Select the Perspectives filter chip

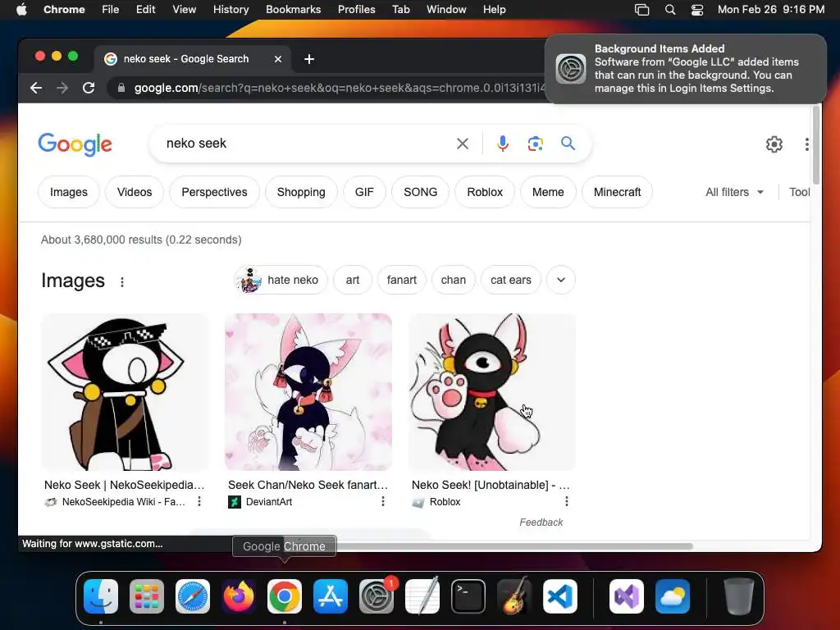[214, 192]
